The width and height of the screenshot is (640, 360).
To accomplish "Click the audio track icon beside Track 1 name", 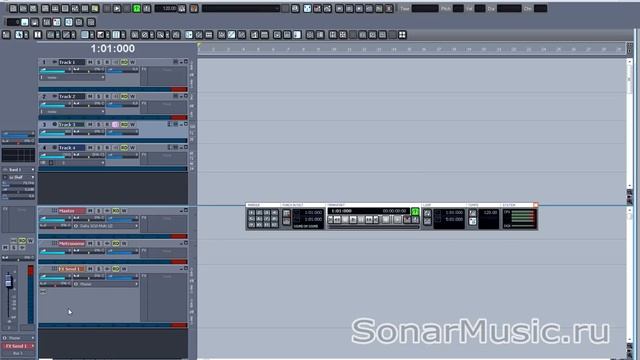I will click(54, 62).
